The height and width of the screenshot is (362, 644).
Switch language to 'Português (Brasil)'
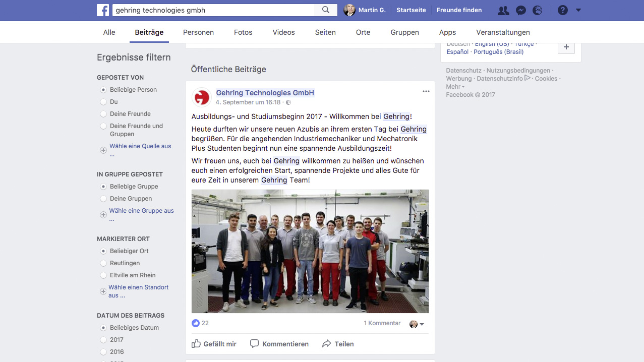coord(498,52)
